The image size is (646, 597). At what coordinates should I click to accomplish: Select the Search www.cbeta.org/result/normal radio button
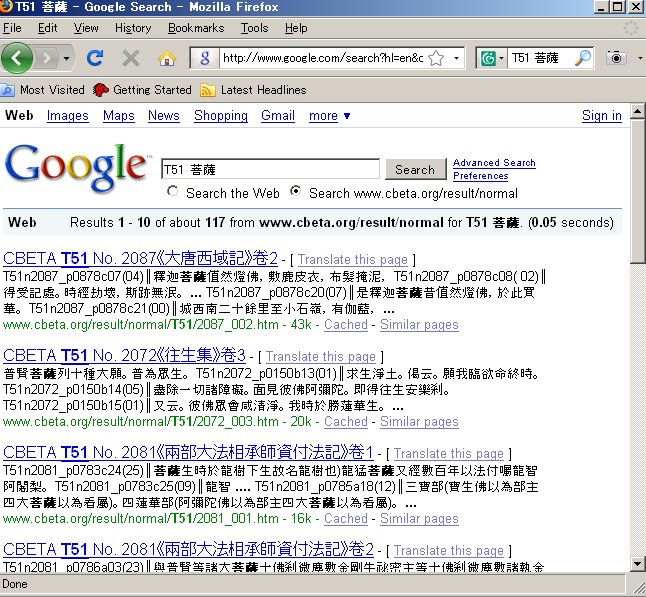(295, 191)
